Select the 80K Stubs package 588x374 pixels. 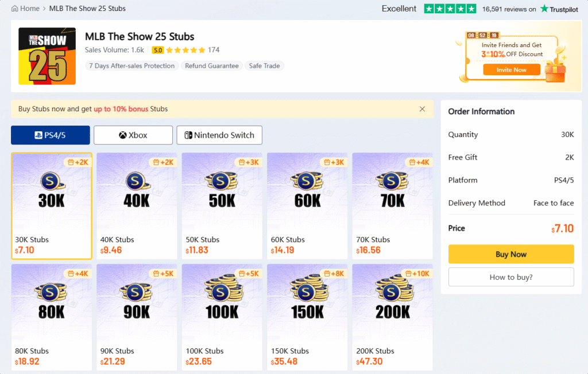coord(52,317)
